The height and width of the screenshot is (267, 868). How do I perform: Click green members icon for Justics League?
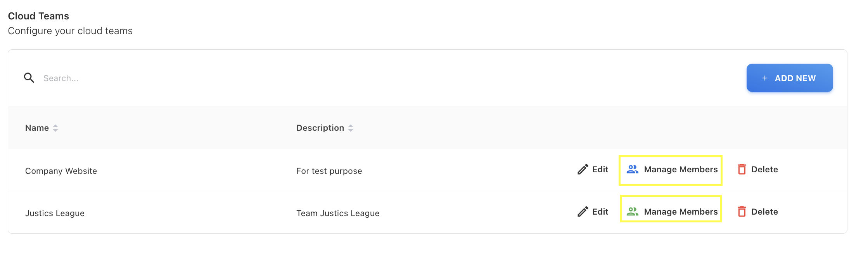coord(632,212)
